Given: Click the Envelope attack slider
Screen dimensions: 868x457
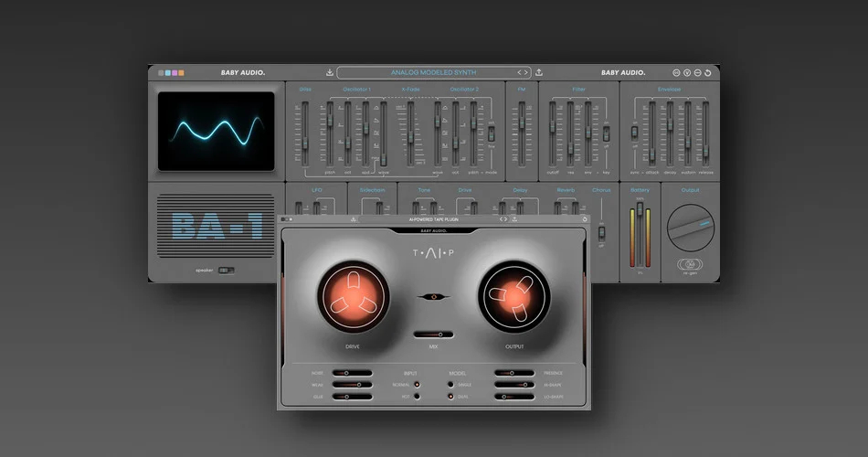Looking at the screenshot, I should point(652,133).
